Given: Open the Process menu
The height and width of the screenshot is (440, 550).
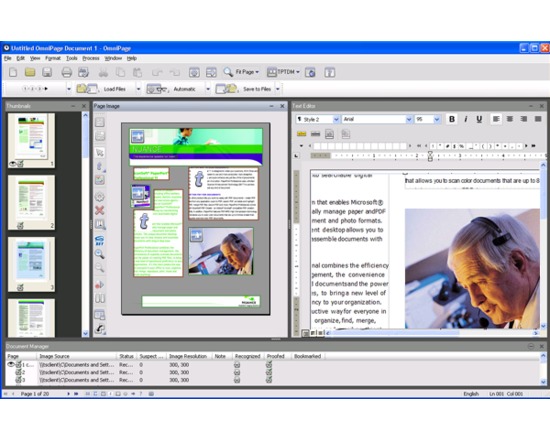Looking at the screenshot, I should coord(91,58).
